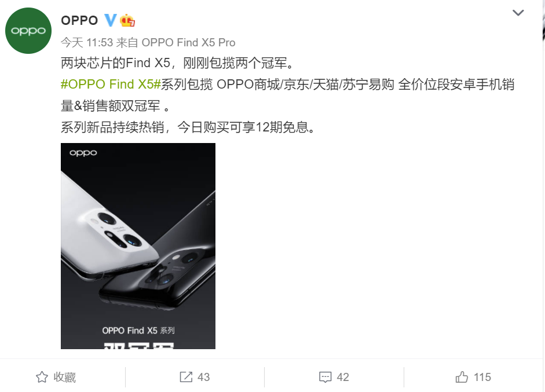
Task: Click the 115 likes count
Action: [x=482, y=377]
